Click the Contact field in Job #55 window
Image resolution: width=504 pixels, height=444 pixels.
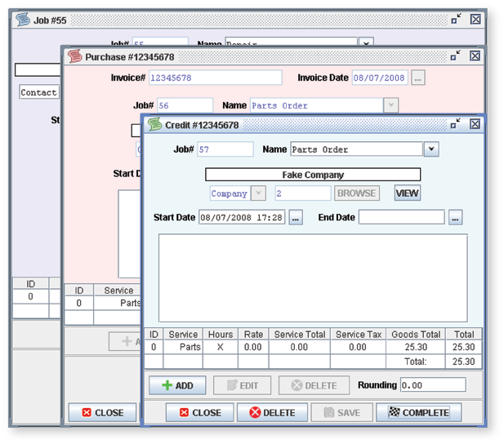point(39,92)
